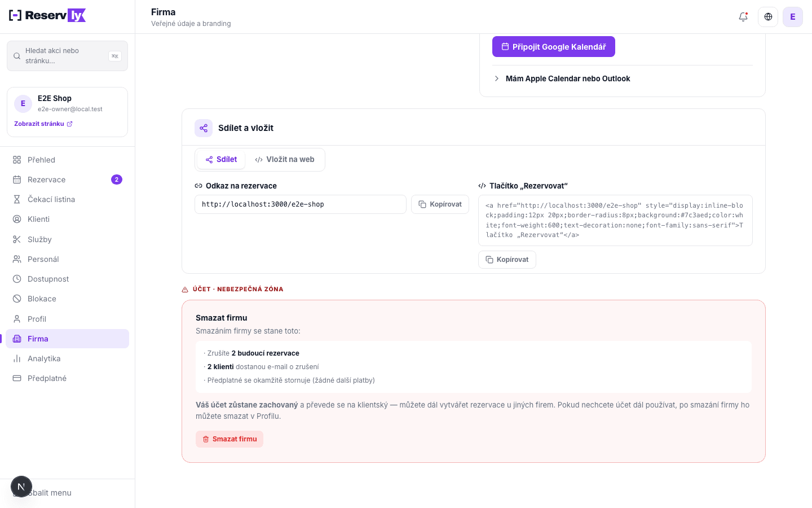Click the Reservly logo

47,16
